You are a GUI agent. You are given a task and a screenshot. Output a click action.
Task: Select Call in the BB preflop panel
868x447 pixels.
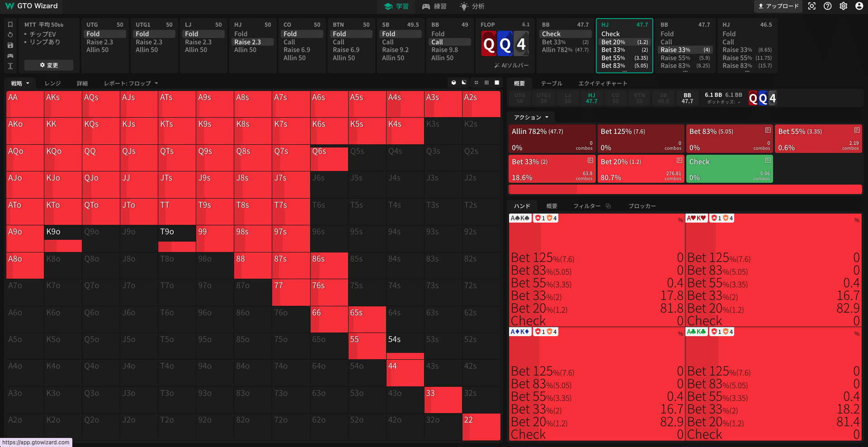pos(450,42)
